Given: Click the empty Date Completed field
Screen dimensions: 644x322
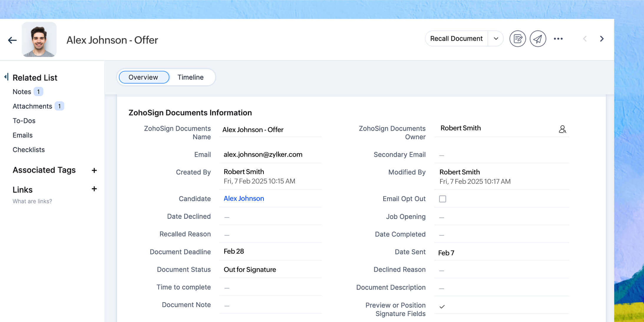Looking at the screenshot, I should click(501, 234).
